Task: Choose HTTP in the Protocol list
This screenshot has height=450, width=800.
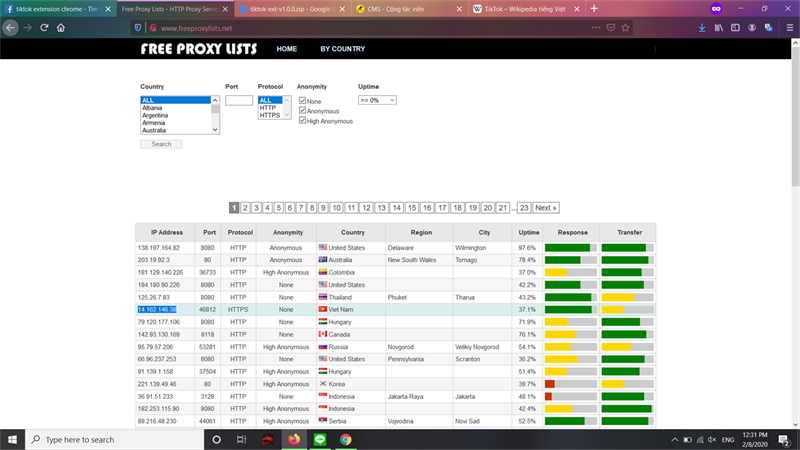Action: (267, 108)
